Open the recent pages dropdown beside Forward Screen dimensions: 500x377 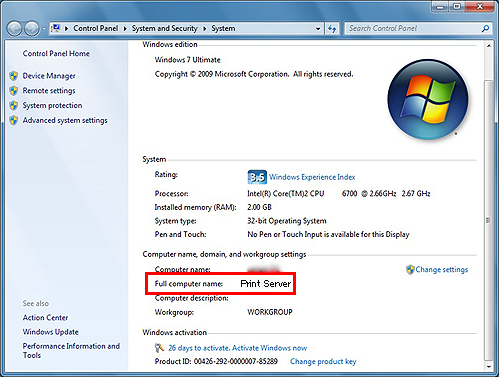44,29
